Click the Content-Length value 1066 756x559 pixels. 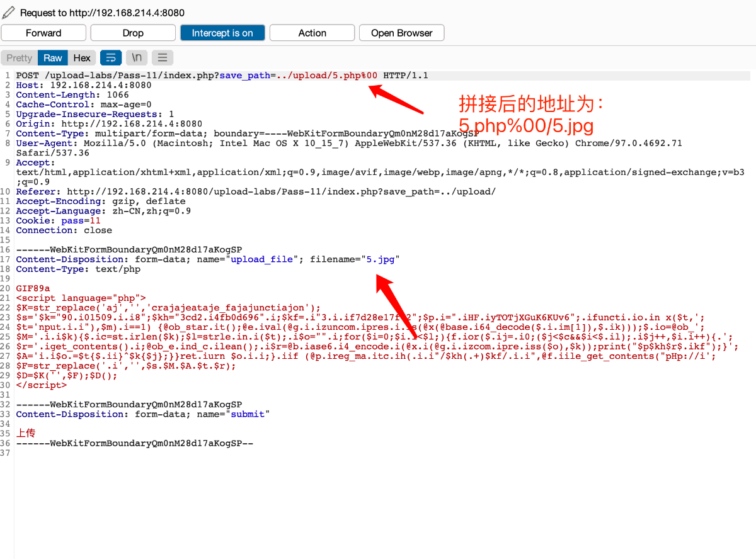118,95
